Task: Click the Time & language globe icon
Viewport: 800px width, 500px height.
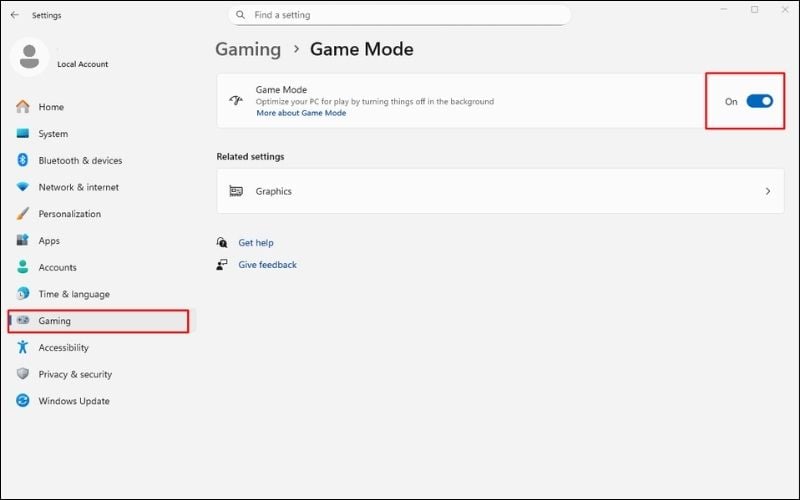Action: pos(22,293)
